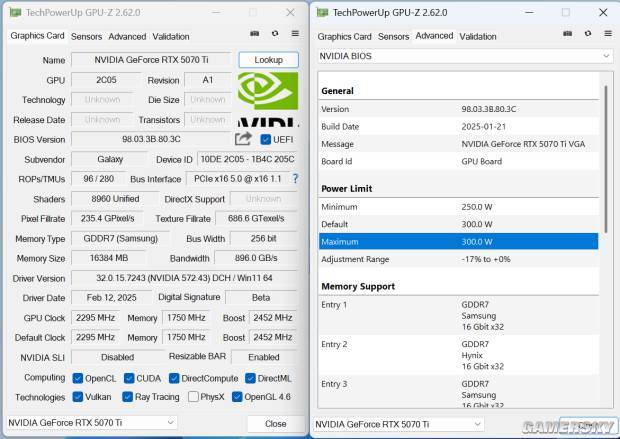The height and width of the screenshot is (439, 620).
Task: Click the screenshot camera icon in right GPU-Z window
Action: [x=567, y=34]
